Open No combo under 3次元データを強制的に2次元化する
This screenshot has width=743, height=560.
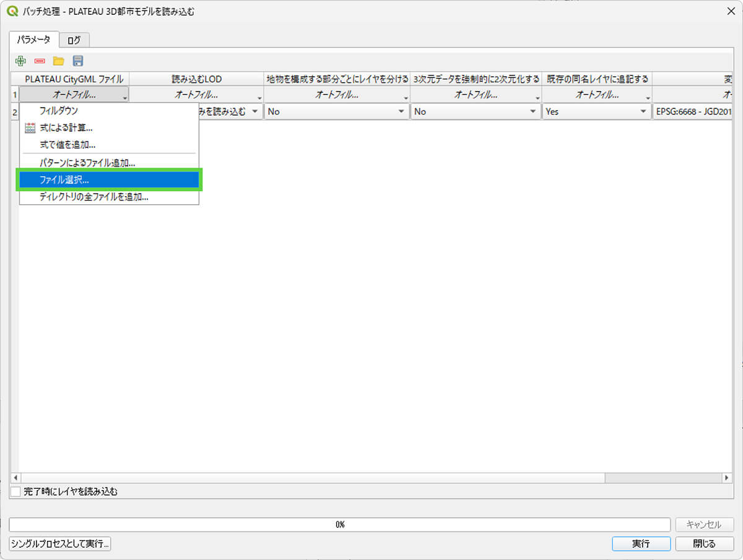click(476, 111)
